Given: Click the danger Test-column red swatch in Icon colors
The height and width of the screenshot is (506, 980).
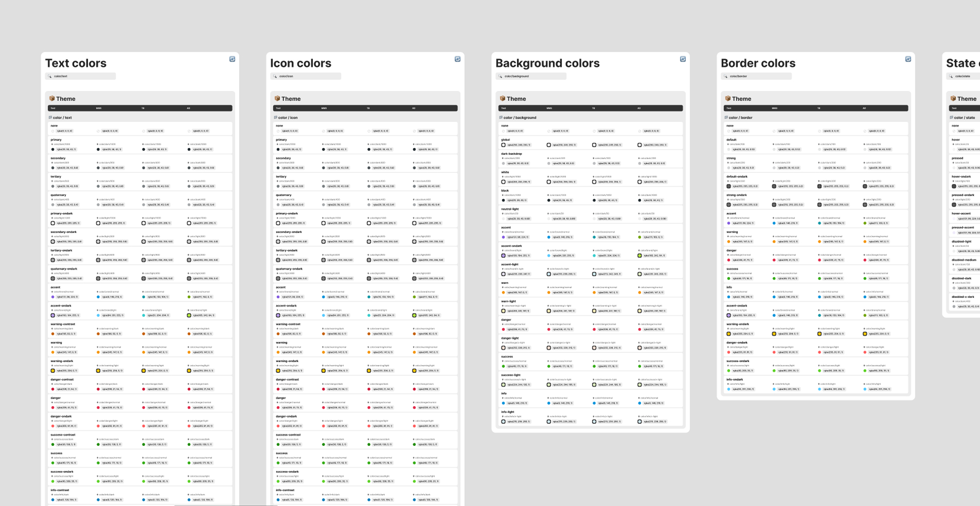Looking at the screenshot, I should [278, 408].
